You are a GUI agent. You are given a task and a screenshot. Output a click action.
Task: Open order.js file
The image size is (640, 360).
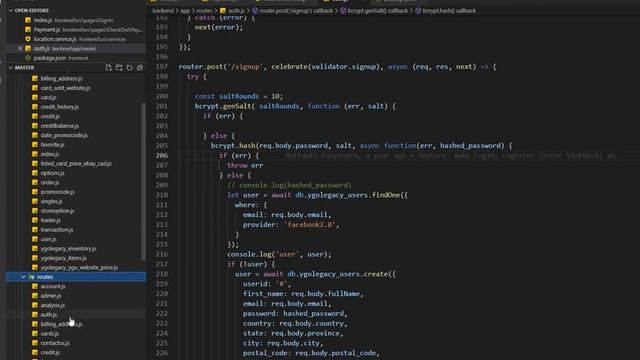coord(50,182)
